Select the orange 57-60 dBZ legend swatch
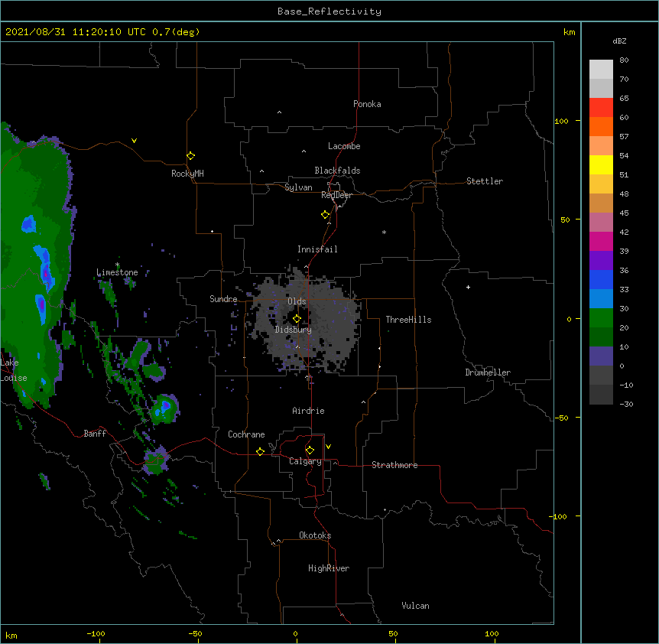The image size is (659, 644). [x=601, y=126]
